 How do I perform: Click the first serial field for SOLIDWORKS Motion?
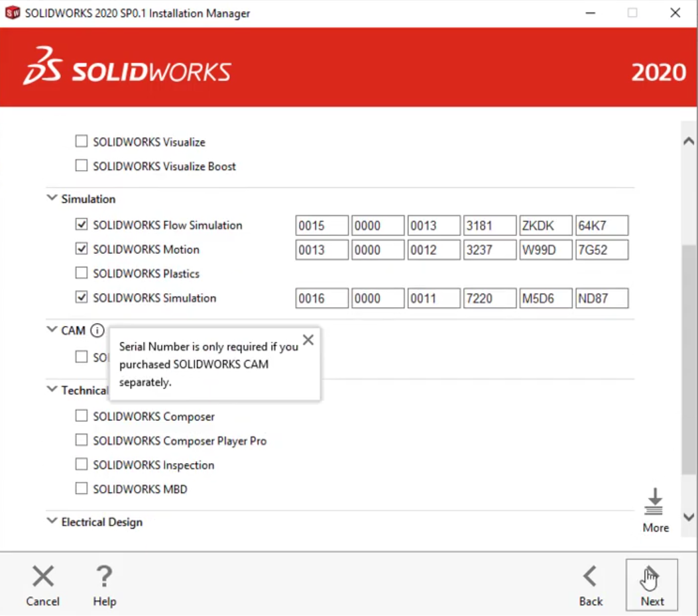coord(321,250)
